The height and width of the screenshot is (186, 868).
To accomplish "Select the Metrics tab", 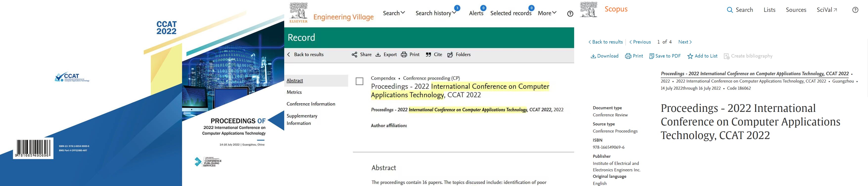I will point(294,92).
